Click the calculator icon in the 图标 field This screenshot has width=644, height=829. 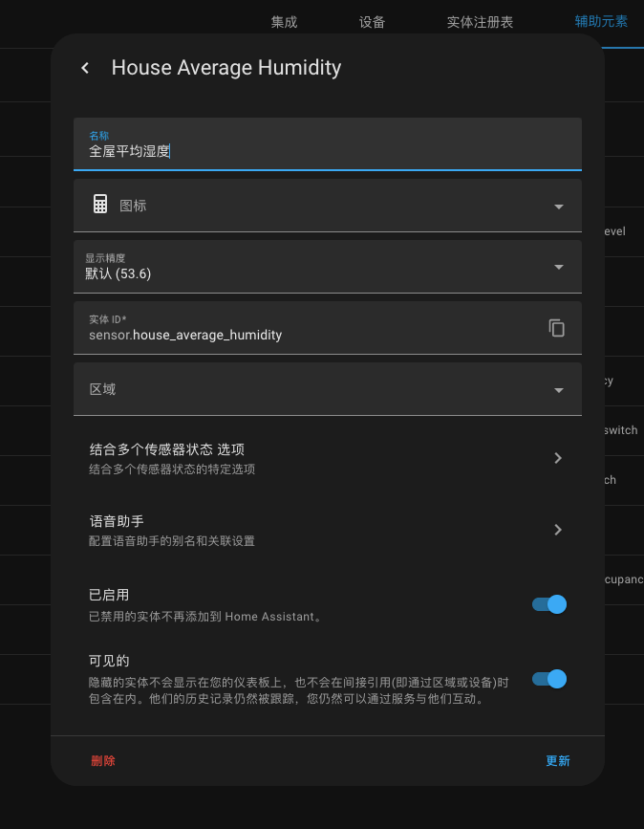pos(100,205)
